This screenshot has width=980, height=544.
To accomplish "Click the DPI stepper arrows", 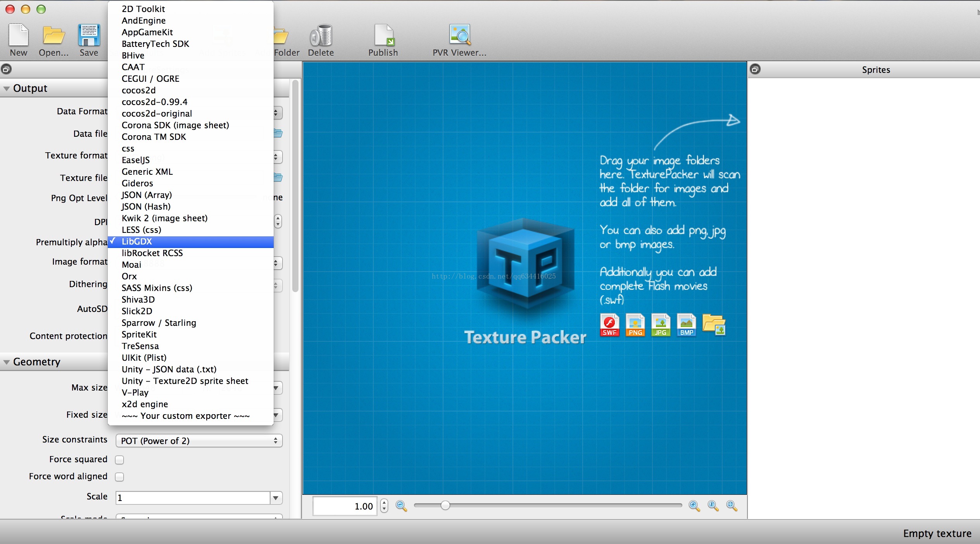I will [278, 221].
